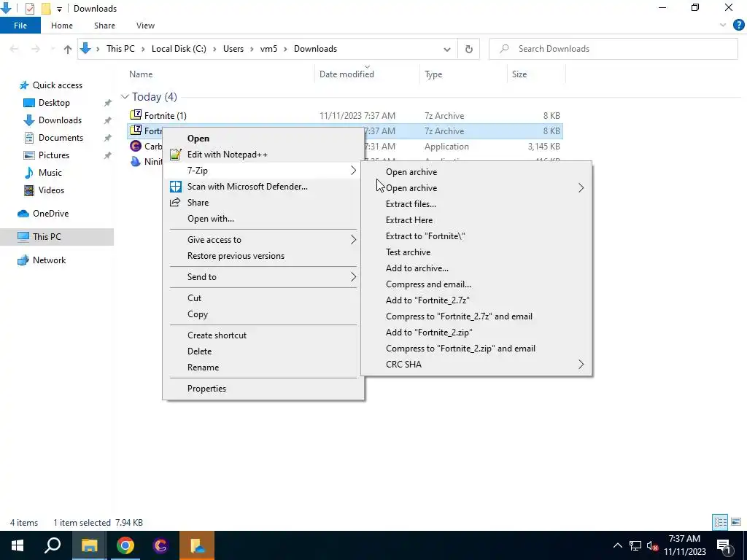
Task: Choose Open with... option
Action: pyautogui.click(x=211, y=219)
